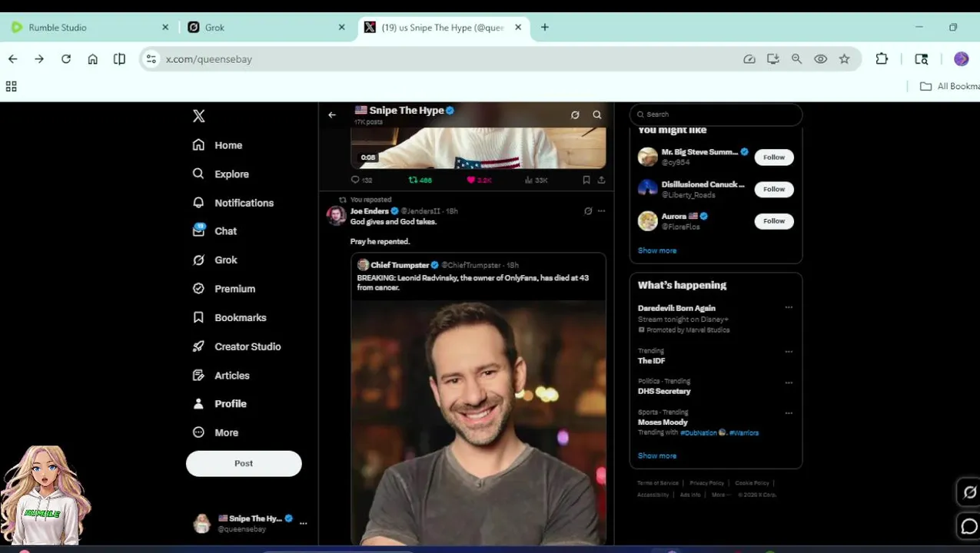Open a new browser tab
Viewport: 980px width, 553px height.
(x=545, y=27)
